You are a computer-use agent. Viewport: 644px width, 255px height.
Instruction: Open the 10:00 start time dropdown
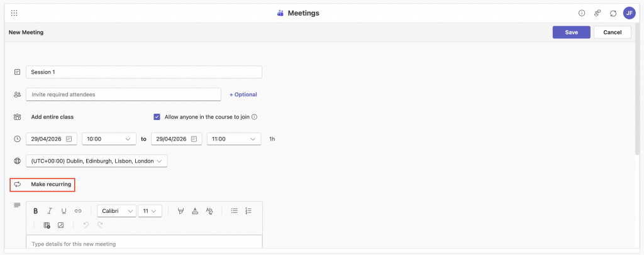[x=109, y=139]
